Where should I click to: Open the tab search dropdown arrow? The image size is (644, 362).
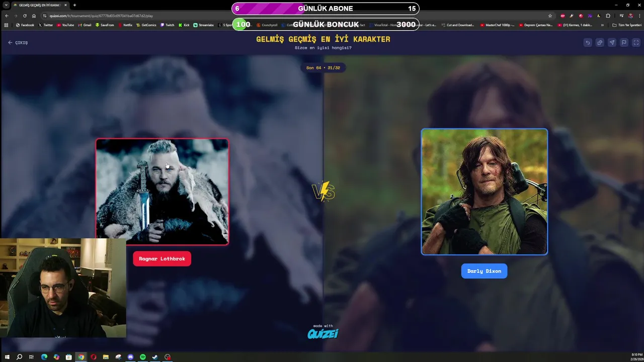point(6,5)
